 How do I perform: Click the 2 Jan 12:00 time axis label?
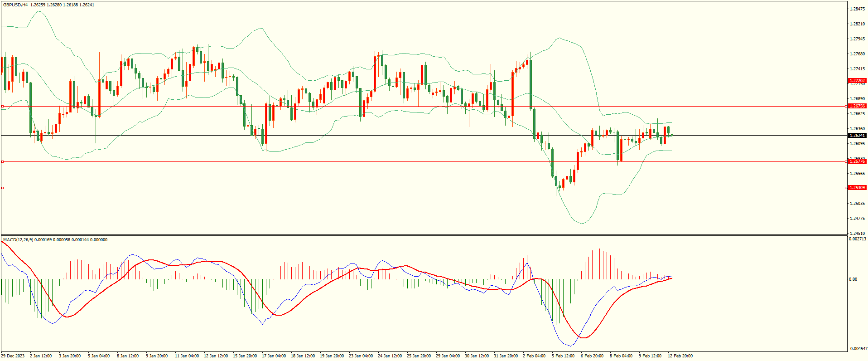coord(41,356)
